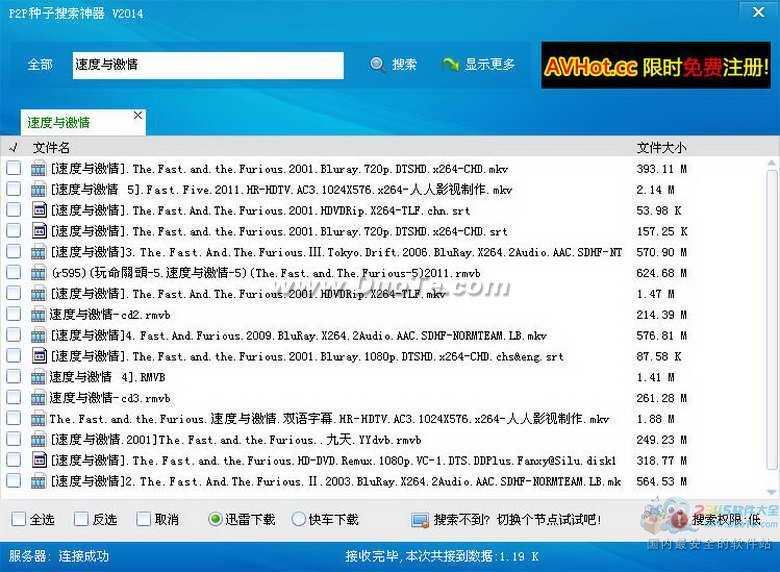Sort by the 文件名 column header

[x=51, y=148]
